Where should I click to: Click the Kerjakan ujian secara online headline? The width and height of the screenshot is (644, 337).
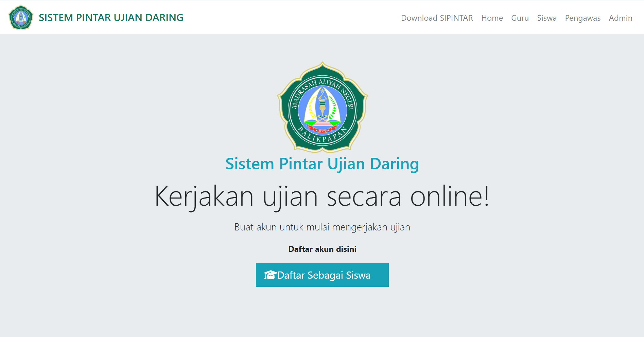click(x=322, y=196)
